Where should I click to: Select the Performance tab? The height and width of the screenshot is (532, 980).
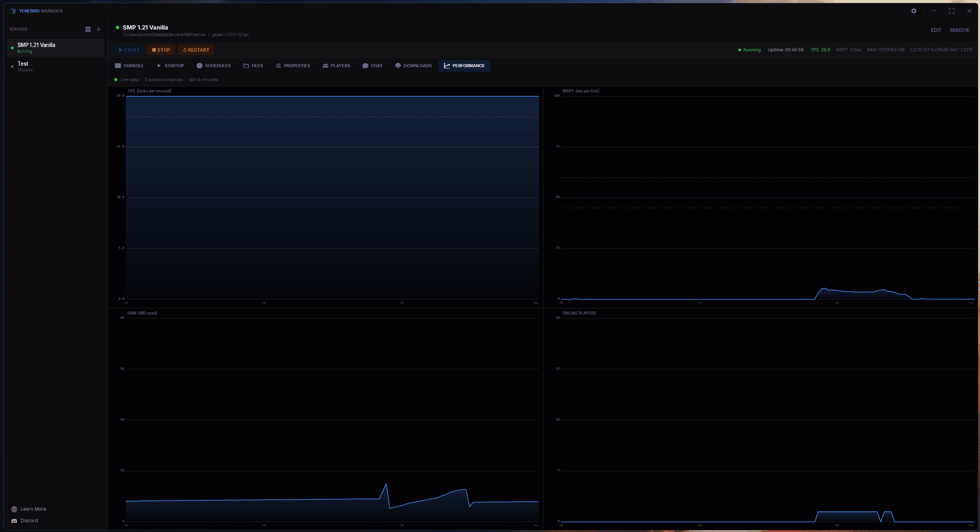(464, 66)
